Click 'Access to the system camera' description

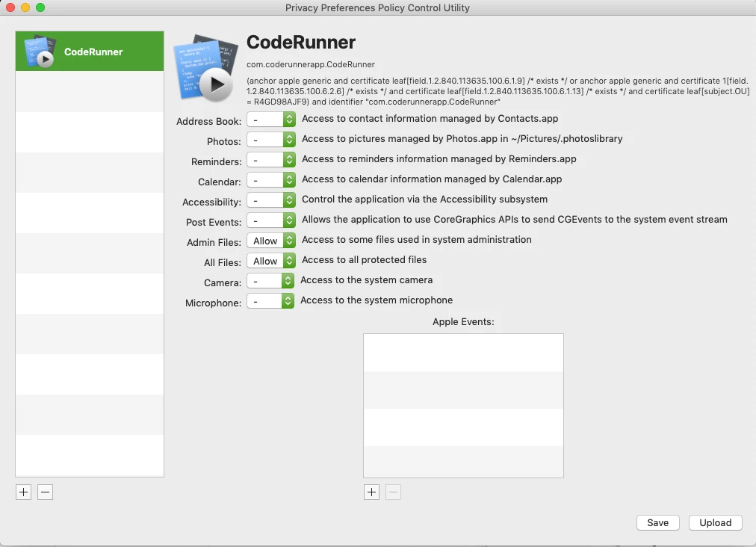(x=367, y=279)
